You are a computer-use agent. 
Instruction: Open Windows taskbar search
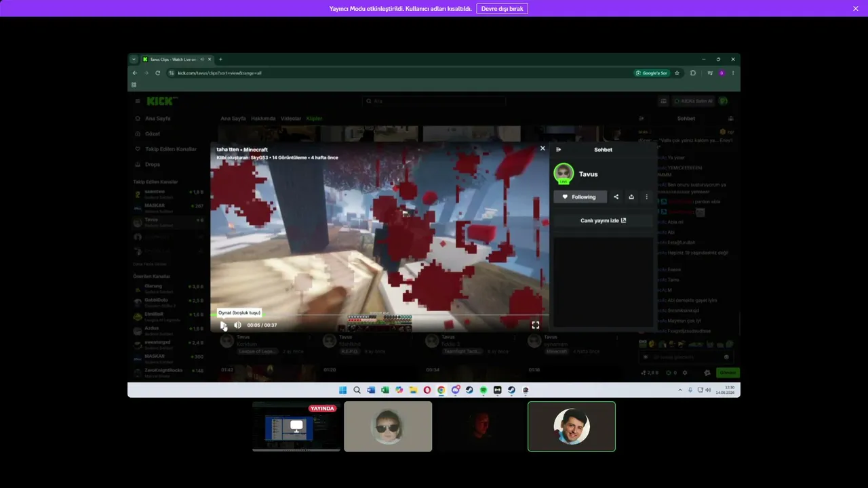pos(357,390)
